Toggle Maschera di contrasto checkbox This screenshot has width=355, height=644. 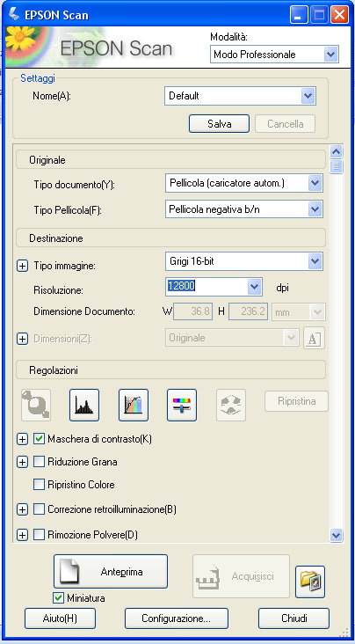coord(39,439)
